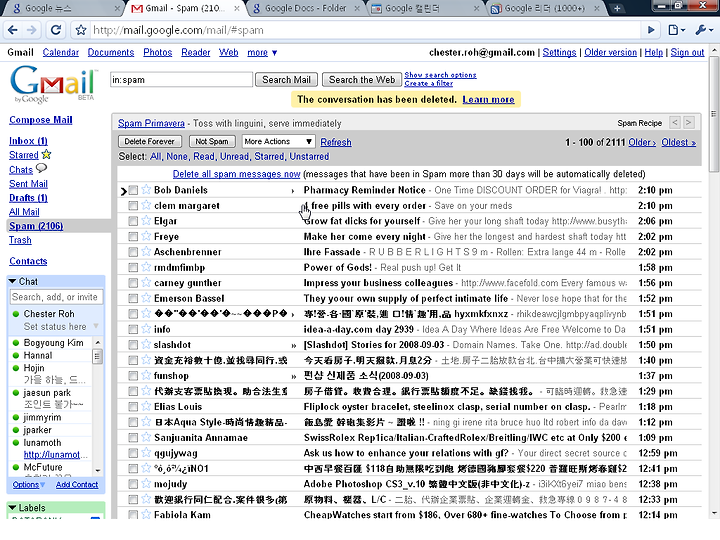Tick the checkbox for Freye message
The image size is (720, 540).
[x=133, y=237]
